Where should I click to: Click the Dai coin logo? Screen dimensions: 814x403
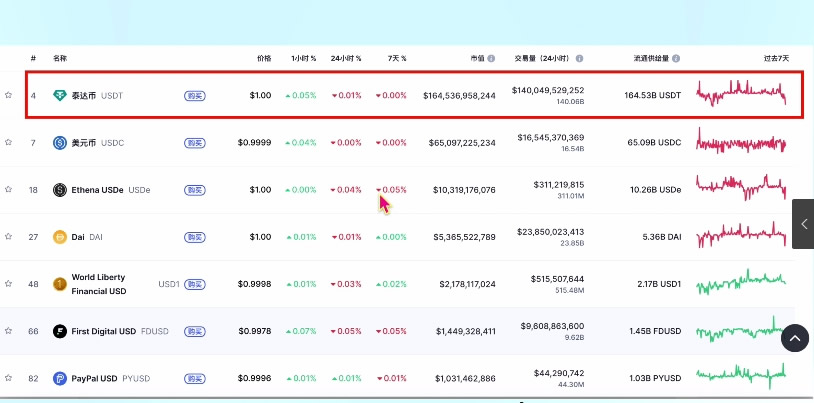click(60, 237)
